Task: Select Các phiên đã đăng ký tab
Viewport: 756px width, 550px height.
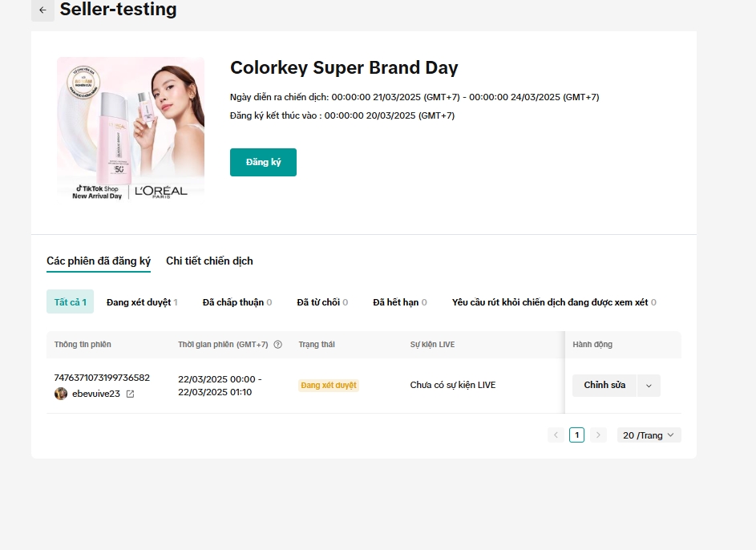Action: [99, 261]
